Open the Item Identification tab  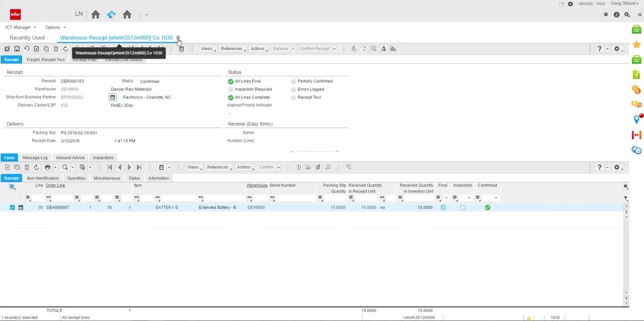43,178
